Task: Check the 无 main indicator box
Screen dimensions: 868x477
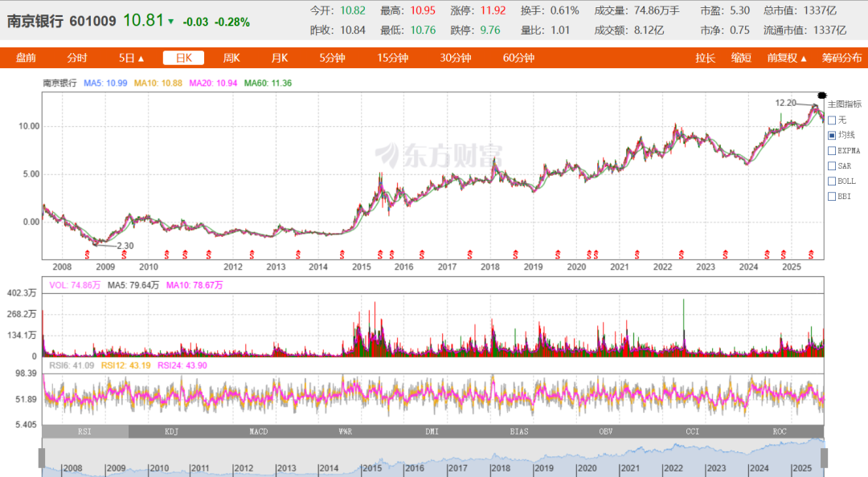Action: click(832, 120)
